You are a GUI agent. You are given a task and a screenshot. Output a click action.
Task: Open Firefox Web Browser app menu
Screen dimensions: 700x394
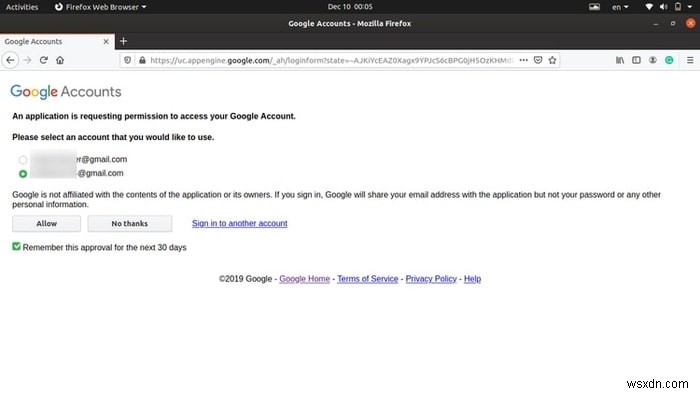pos(100,7)
